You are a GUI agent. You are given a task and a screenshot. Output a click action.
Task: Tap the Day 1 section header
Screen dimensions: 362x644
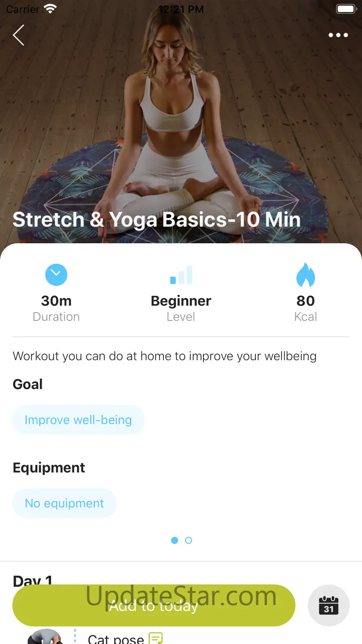pyautogui.click(x=32, y=580)
